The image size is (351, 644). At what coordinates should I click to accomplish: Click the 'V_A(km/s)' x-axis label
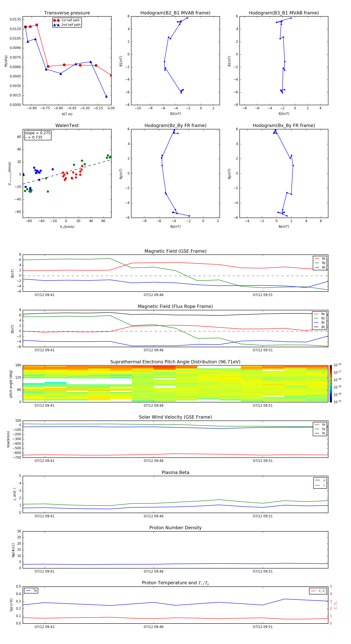tap(67, 227)
